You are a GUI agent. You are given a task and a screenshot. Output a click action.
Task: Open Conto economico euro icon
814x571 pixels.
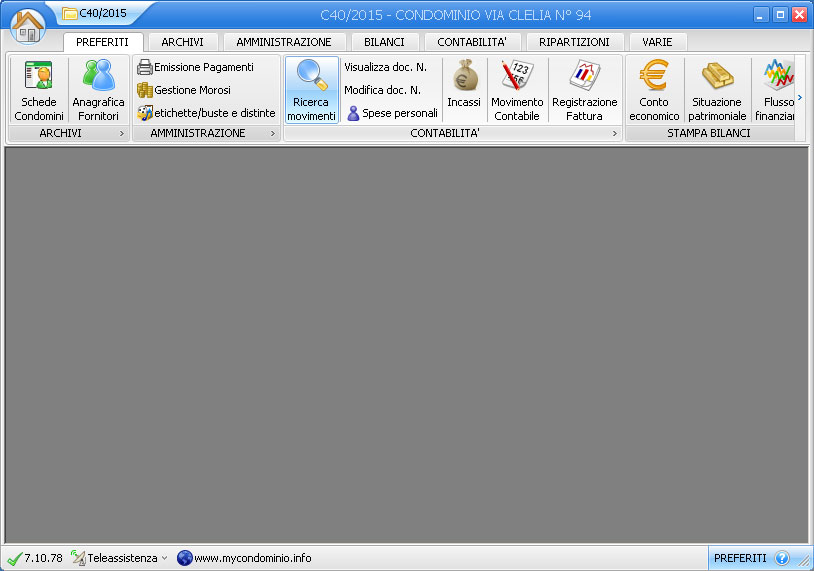[654, 90]
